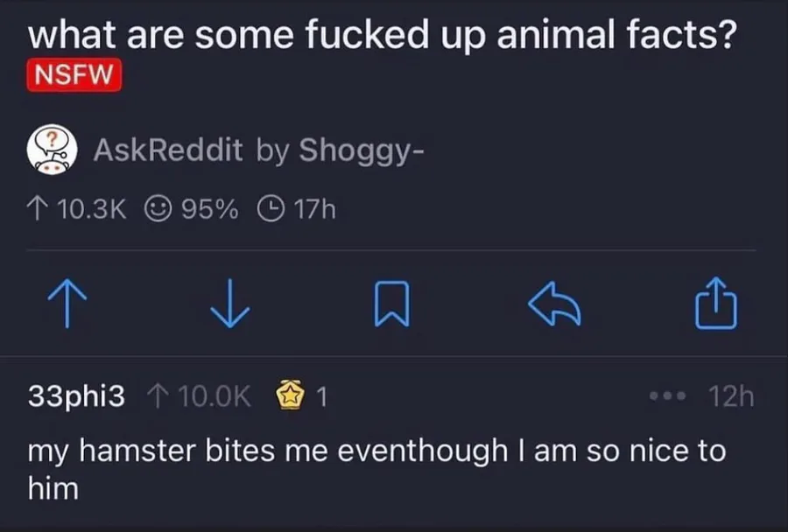This screenshot has height=532, width=788.
Task: Click the NSFW tag badge
Action: coord(74,75)
